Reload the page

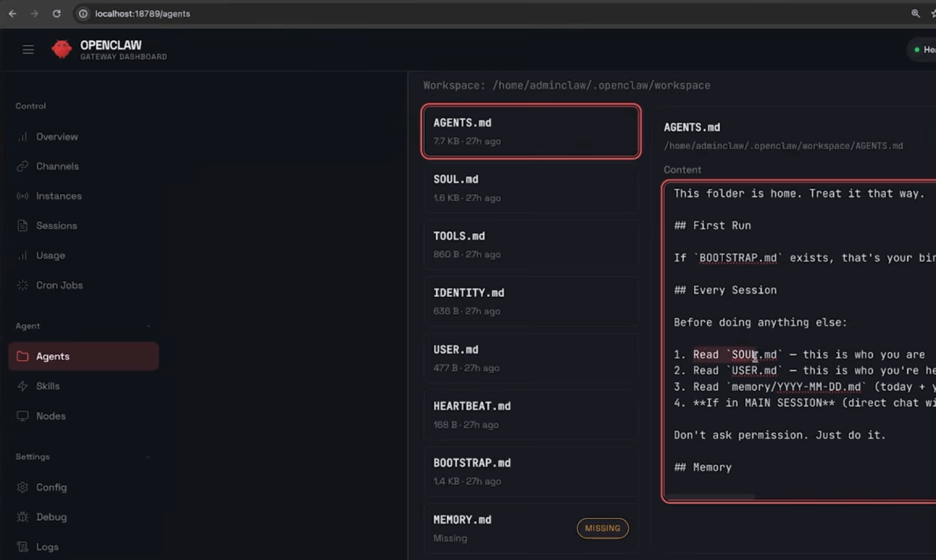[x=57, y=14]
